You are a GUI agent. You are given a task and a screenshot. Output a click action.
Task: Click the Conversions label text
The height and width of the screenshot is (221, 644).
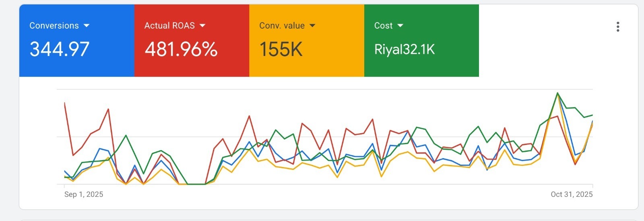tap(54, 25)
